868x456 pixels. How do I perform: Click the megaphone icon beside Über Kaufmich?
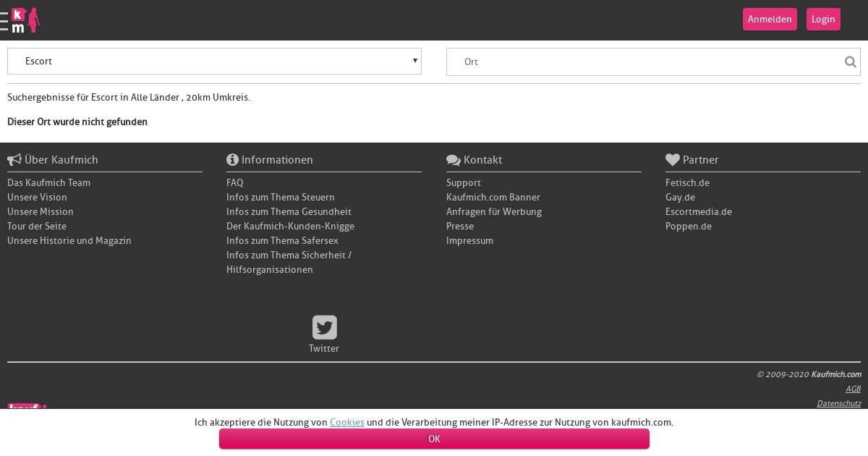tap(14, 160)
